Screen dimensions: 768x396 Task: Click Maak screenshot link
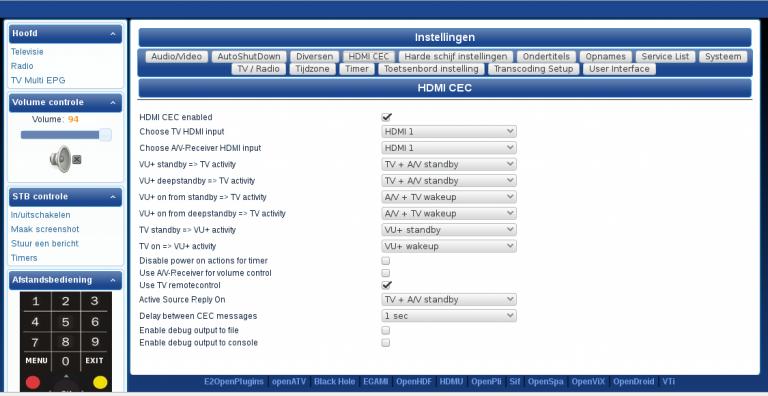(x=45, y=229)
